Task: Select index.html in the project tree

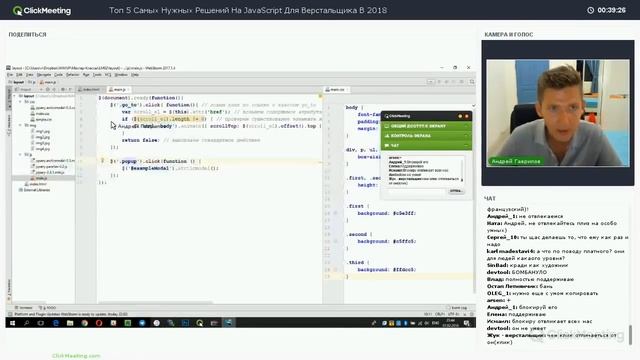Action: (36, 184)
